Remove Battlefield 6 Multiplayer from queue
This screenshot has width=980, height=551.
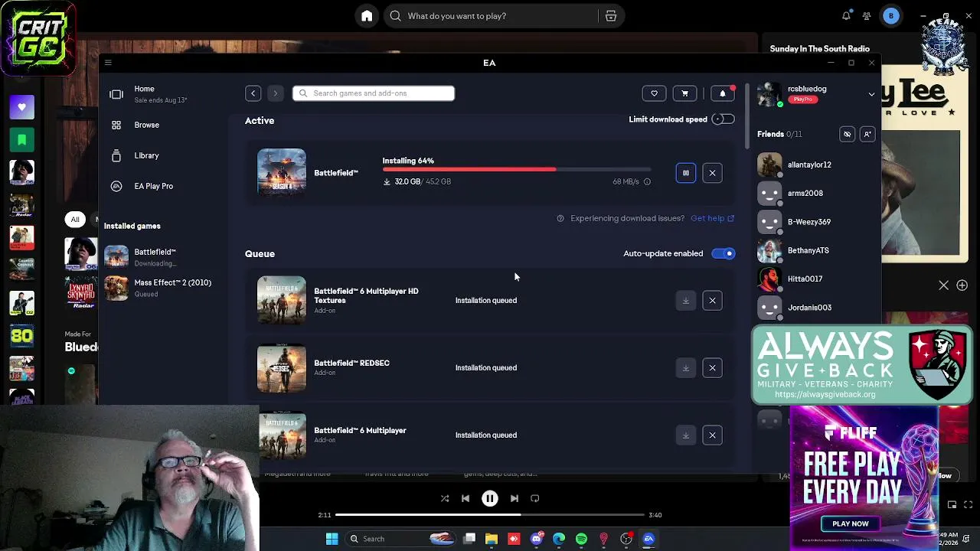712,435
